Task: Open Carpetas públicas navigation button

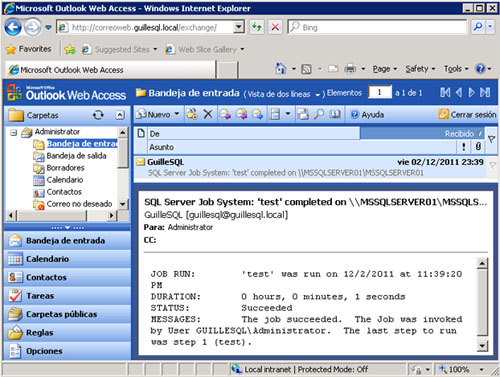Action: (68, 314)
